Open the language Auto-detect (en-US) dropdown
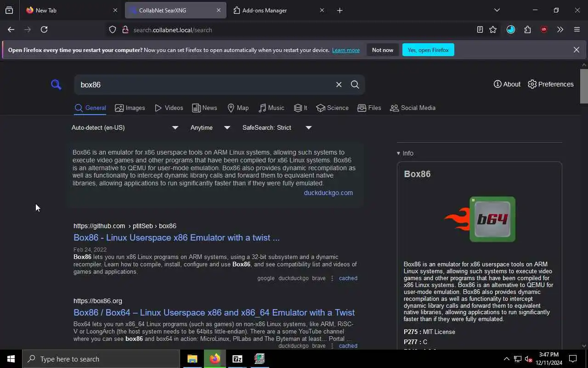 [x=124, y=127]
